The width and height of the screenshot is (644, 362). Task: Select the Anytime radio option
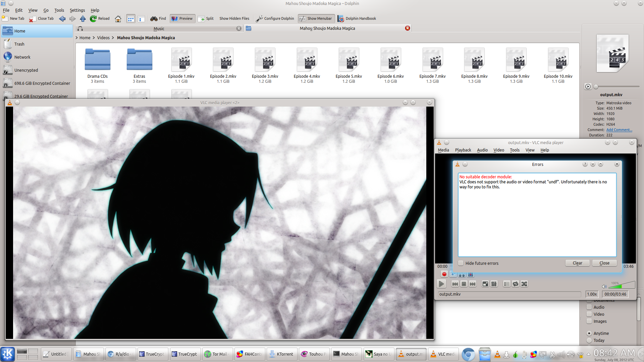tap(589, 333)
